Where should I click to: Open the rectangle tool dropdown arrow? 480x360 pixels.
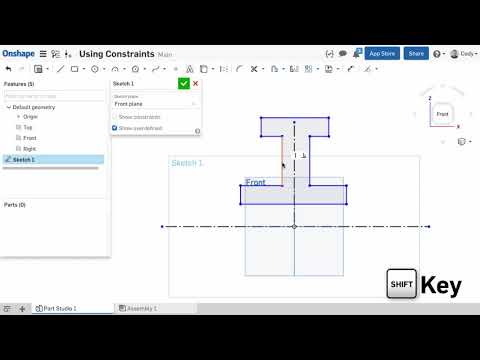(x=84, y=69)
